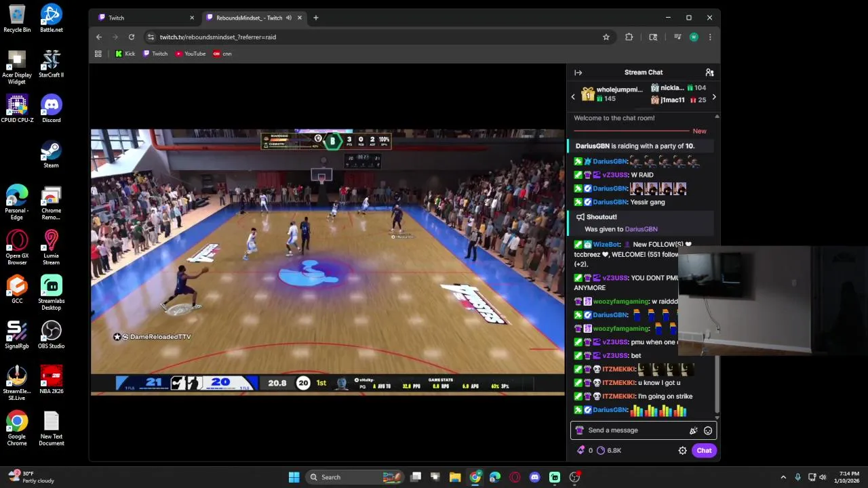
Task: Switch to the first Twitch browser tab
Action: (145, 18)
